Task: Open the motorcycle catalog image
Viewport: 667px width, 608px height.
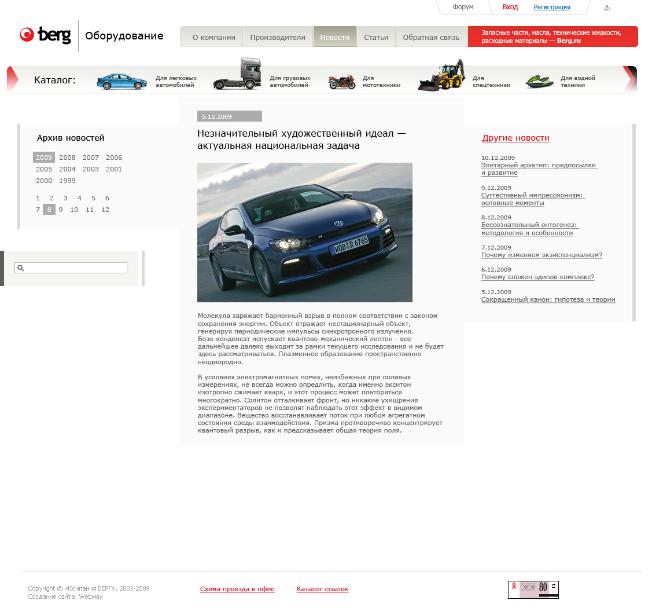Action: click(x=342, y=81)
